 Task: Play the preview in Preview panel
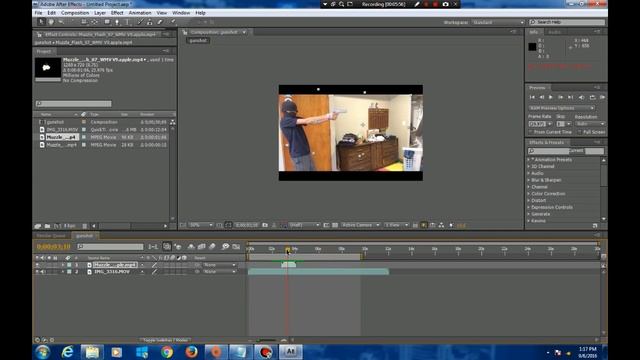tap(551, 97)
